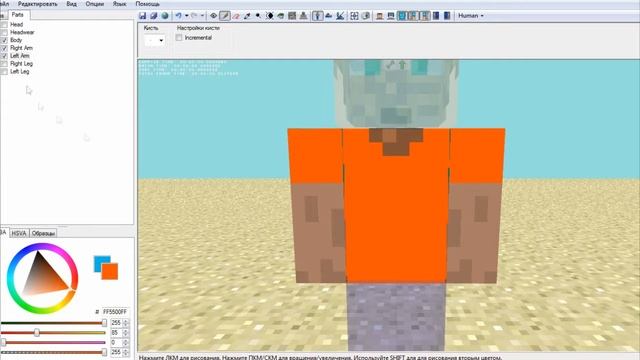Click the grey toolbar icon right of the grid overlay
This screenshot has height=360, width=640.
[x=366, y=16]
